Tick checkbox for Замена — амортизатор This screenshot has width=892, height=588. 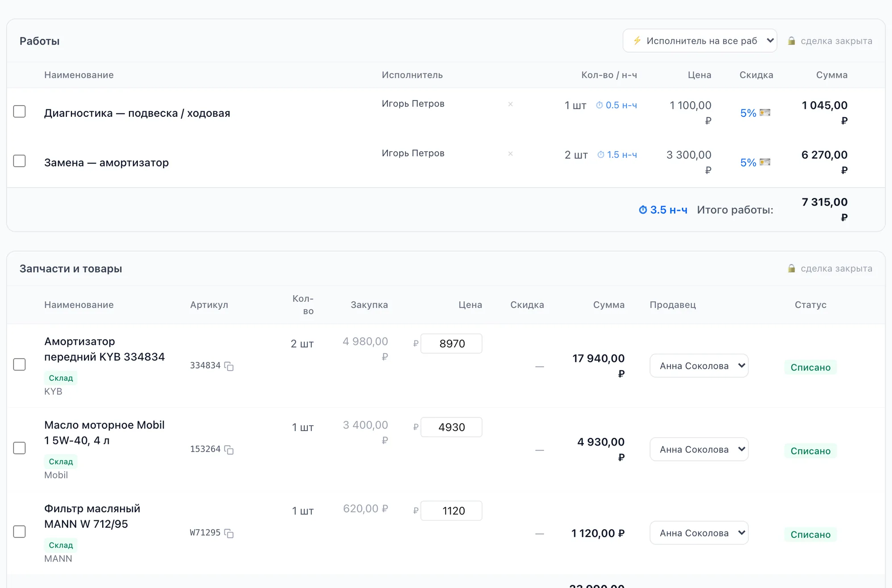click(x=19, y=160)
